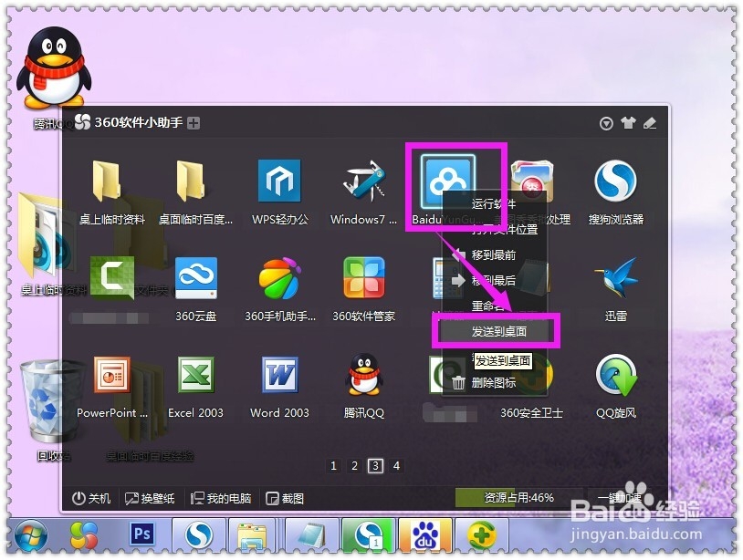Choose 移到最后 from the context menu

pos(494,281)
